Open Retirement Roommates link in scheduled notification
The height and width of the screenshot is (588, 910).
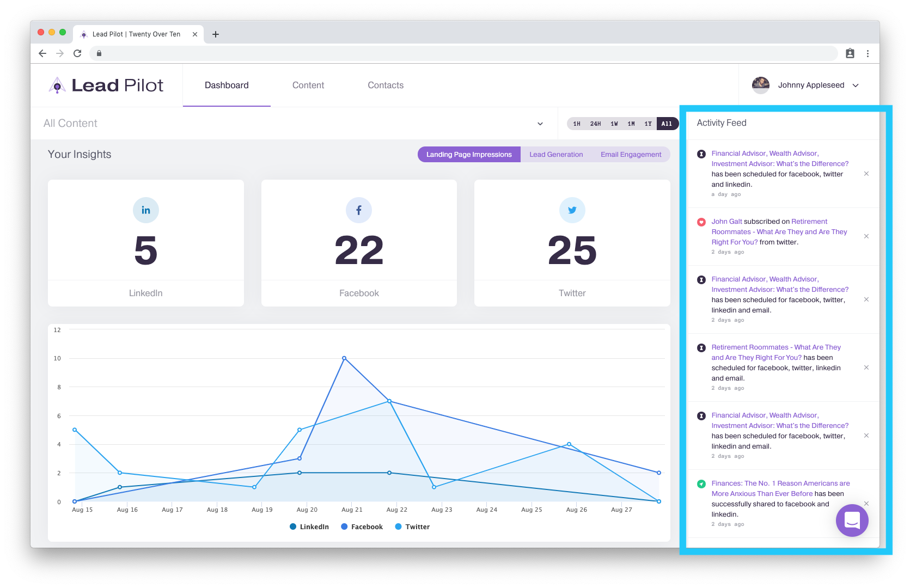click(x=776, y=352)
